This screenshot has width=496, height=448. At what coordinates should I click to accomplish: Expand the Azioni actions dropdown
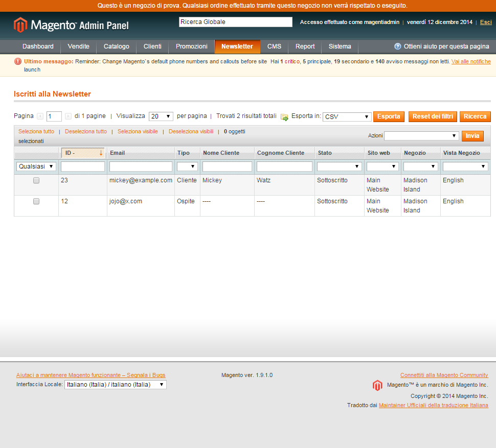pyautogui.click(x=421, y=136)
